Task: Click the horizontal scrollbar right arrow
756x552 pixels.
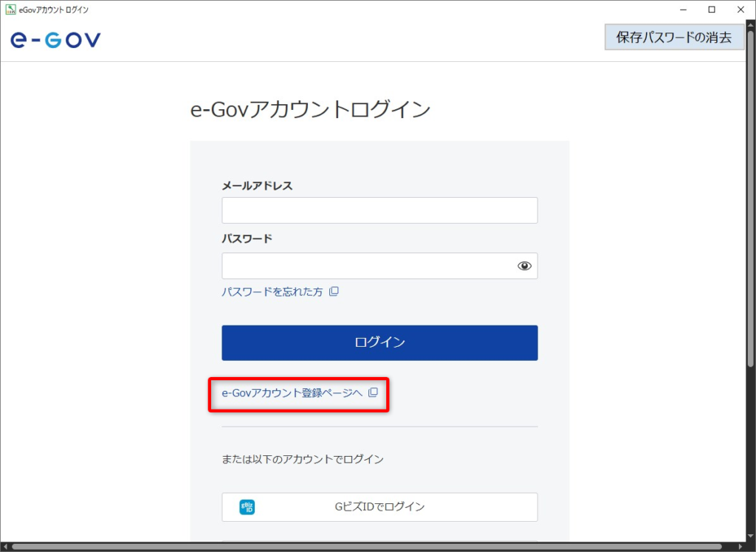Action: click(740, 547)
